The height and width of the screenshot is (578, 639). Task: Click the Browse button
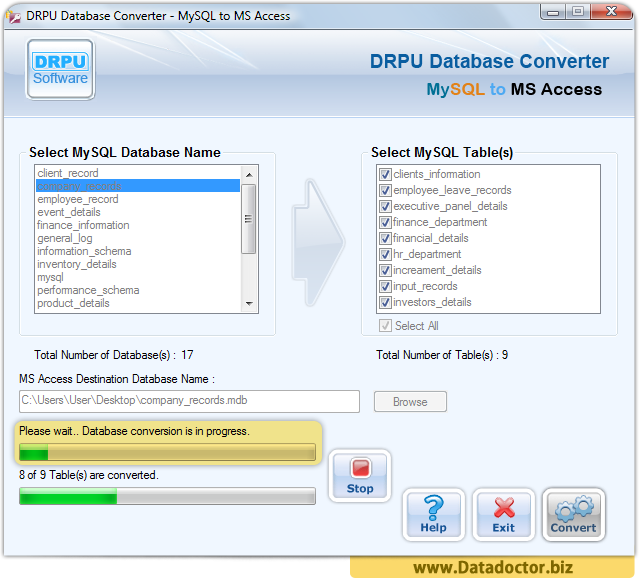tap(410, 402)
